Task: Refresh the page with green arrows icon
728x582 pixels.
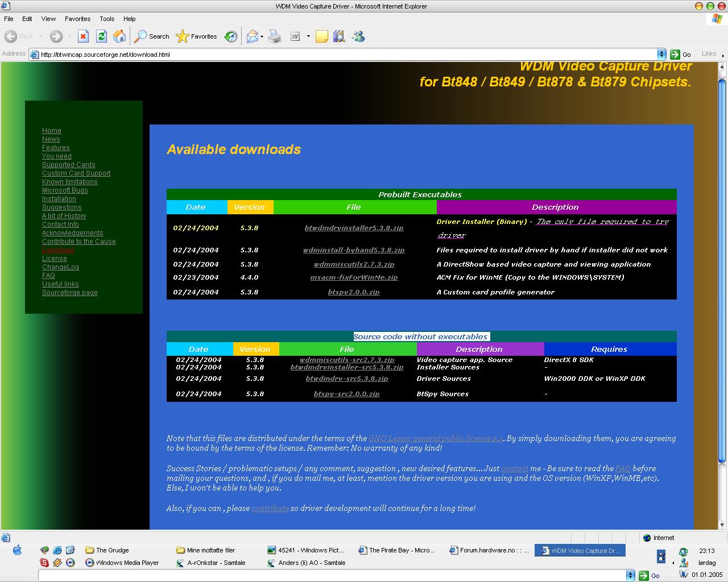Action: click(101, 36)
